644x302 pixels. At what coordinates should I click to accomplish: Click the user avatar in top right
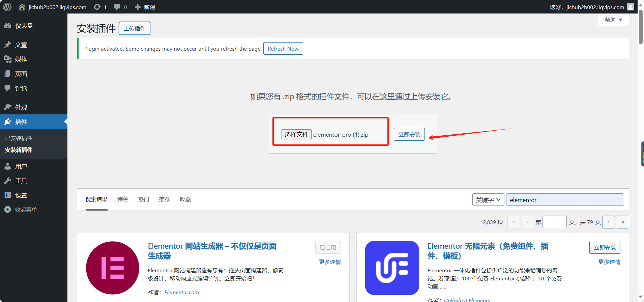coord(631,7)
